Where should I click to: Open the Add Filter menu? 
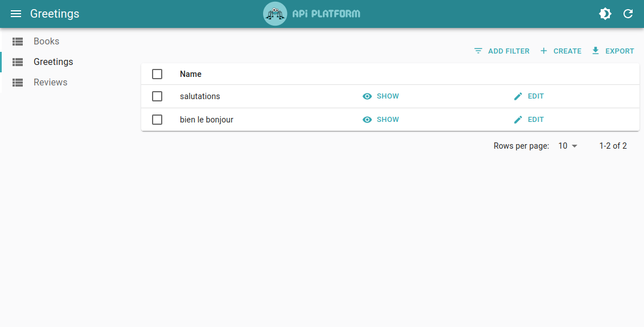(x=502, y=51)
